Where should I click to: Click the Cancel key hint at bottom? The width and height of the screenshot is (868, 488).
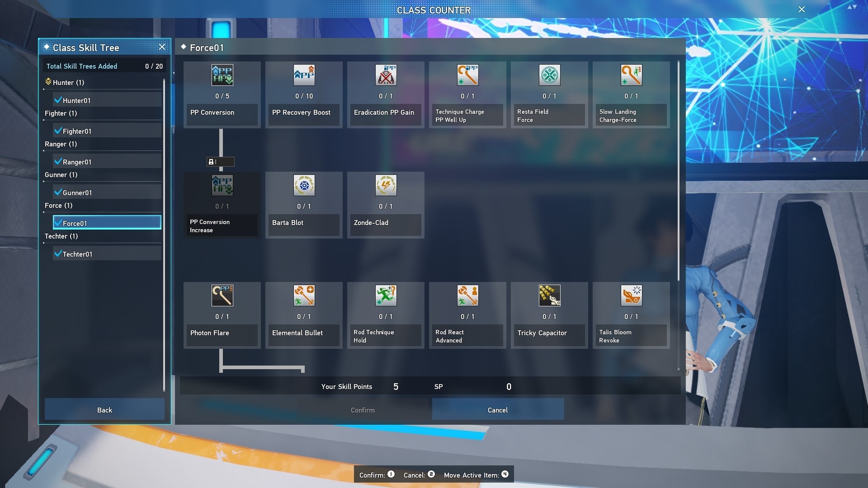pos(419,474)
